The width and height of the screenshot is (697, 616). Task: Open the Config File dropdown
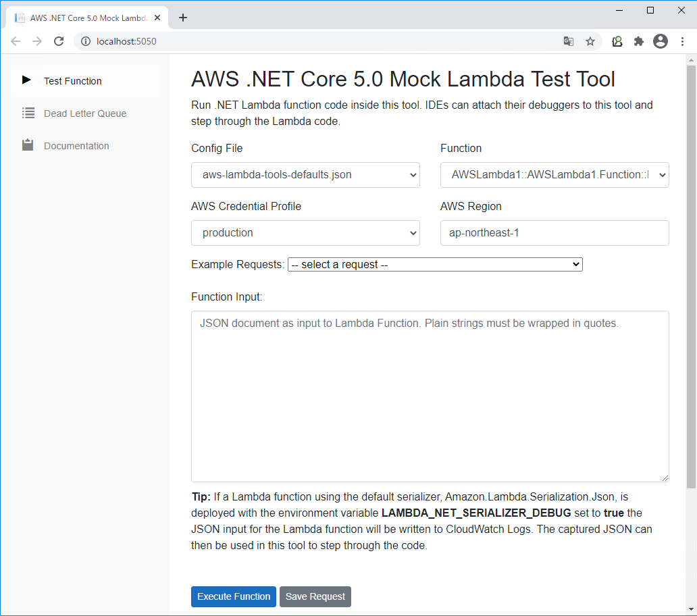305,175
